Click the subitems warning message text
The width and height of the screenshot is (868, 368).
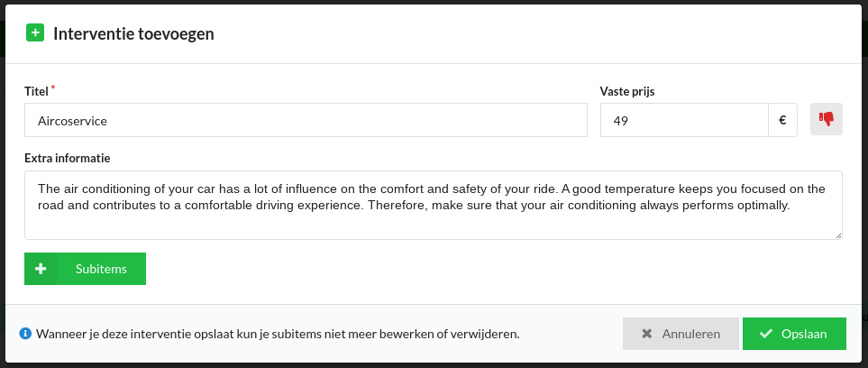click(x=278, y=335)
